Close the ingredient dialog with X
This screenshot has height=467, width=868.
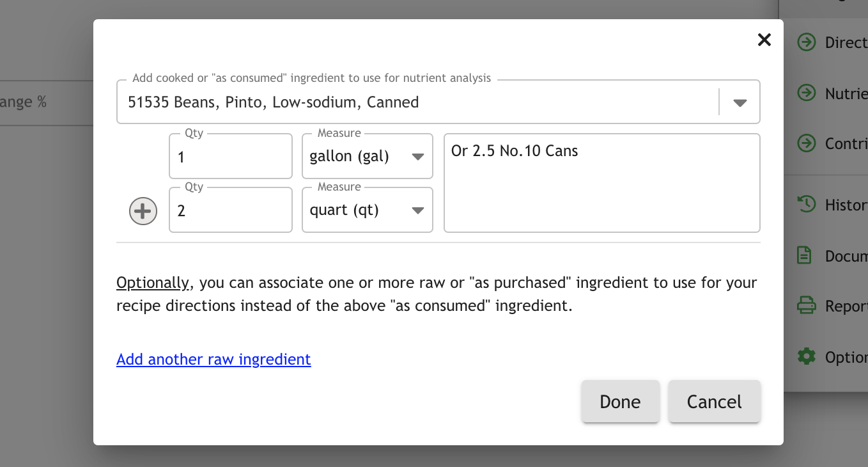pyautogui.click(x=764, y=40)
